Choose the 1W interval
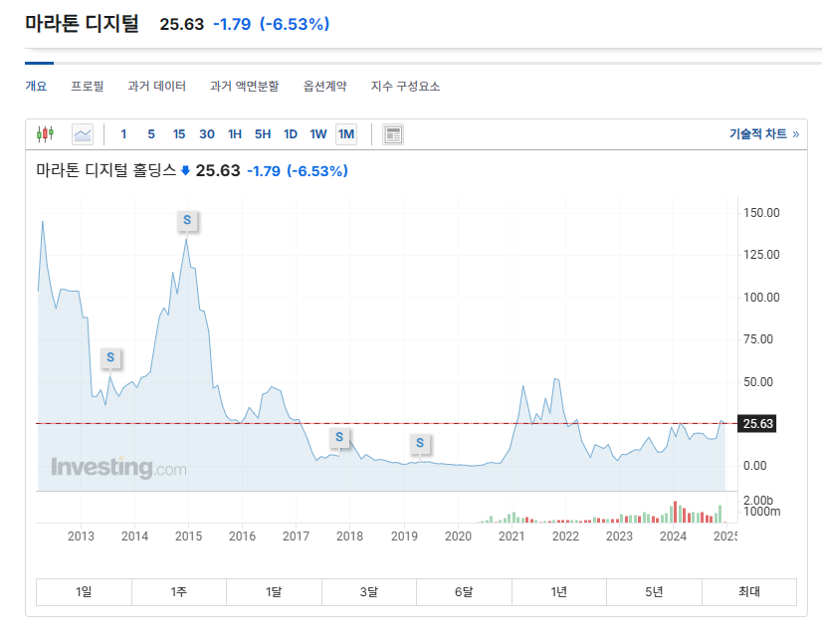This screenshot has width=822, height=644. tap(318, 134)
